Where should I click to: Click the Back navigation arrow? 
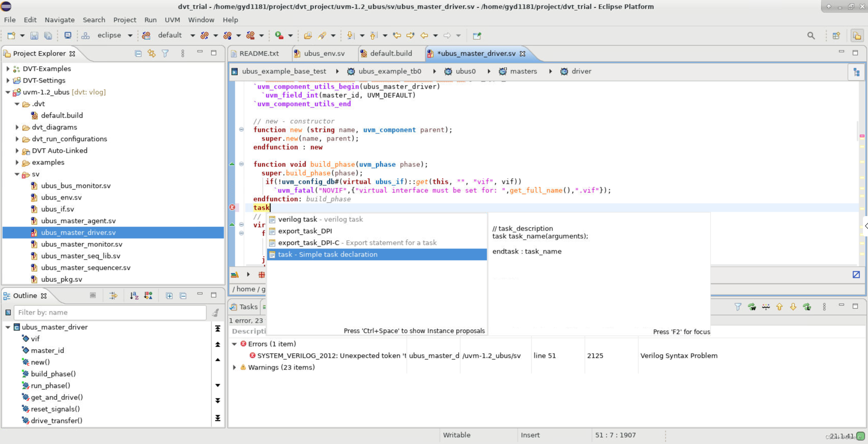(424, 35)
